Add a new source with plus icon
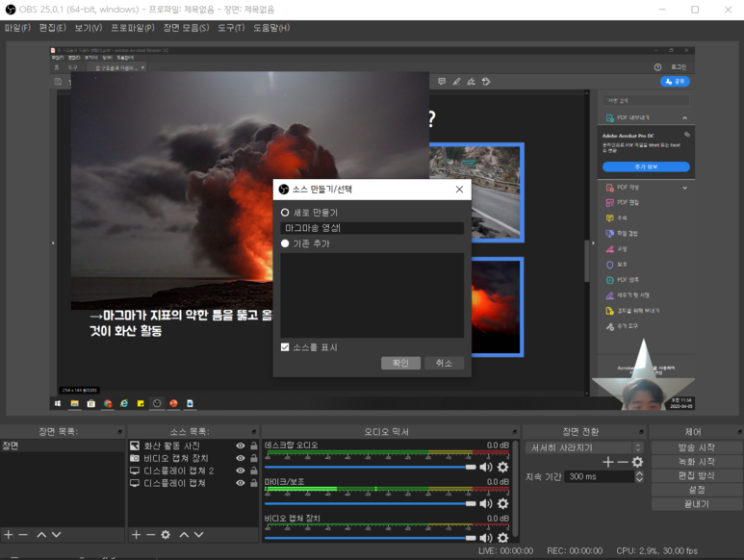Image resolution: width=744 pixels, height=560 pixels. tap(136, 534)
